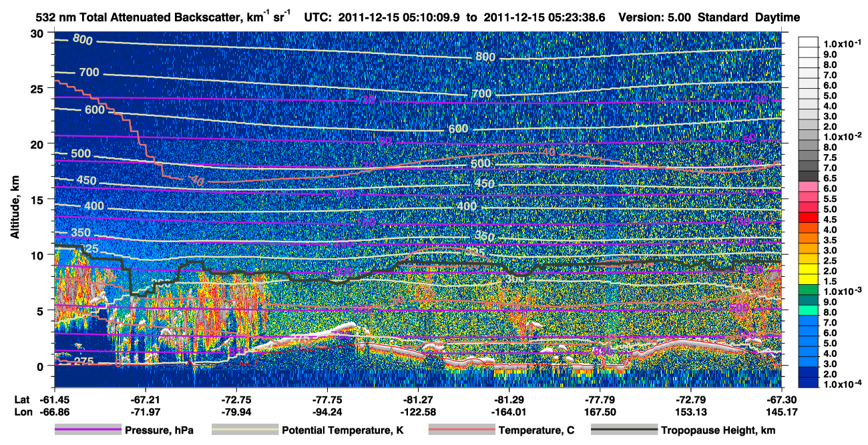Viewport: 868px width, 445px height.
Task: Select the red 4.5 colorbar swatch
Action: pos(808,219)
